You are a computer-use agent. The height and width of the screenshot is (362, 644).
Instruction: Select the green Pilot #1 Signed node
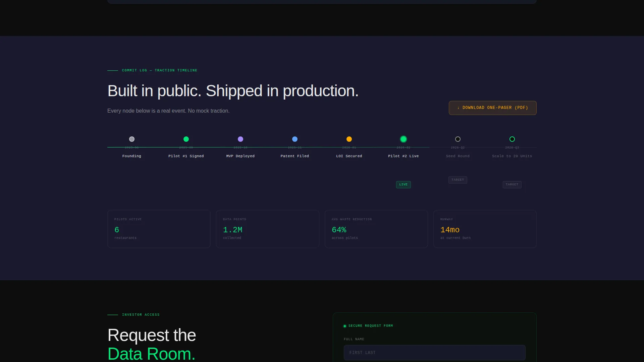186,139
